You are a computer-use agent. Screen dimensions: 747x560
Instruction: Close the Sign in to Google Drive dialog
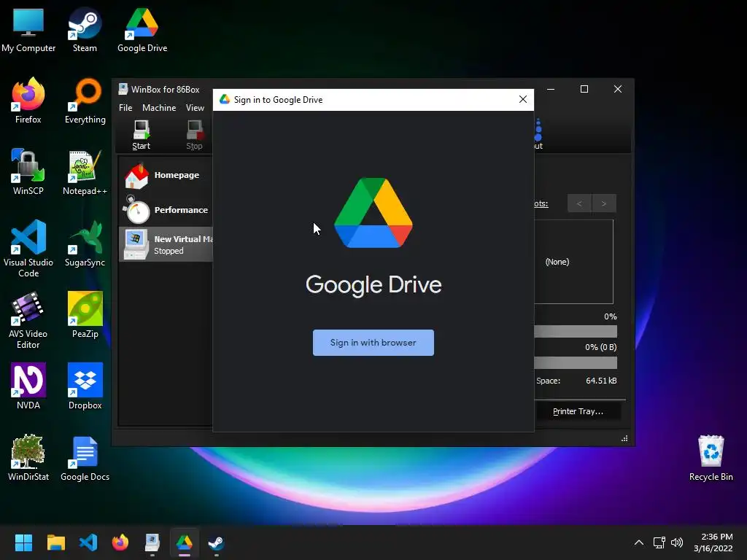pos(522,99)
